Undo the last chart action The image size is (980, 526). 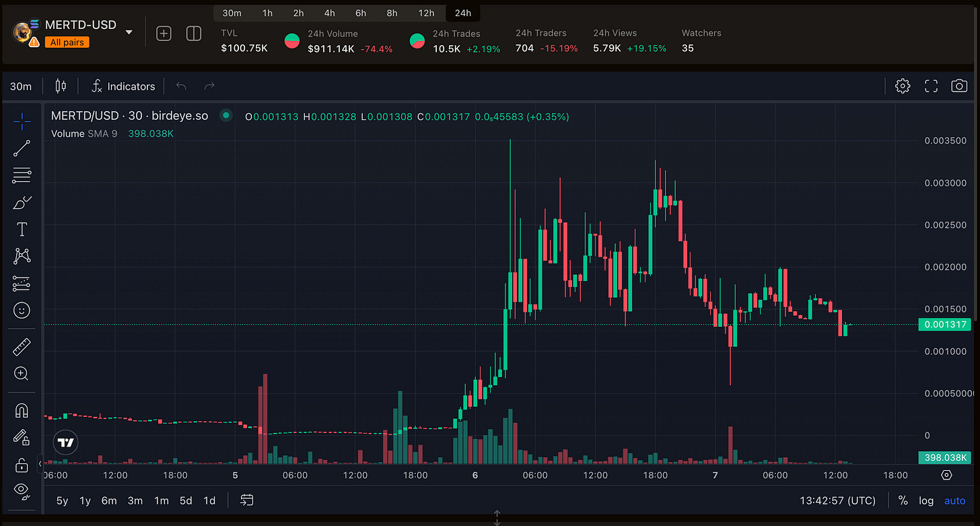(x=180, y=86)
